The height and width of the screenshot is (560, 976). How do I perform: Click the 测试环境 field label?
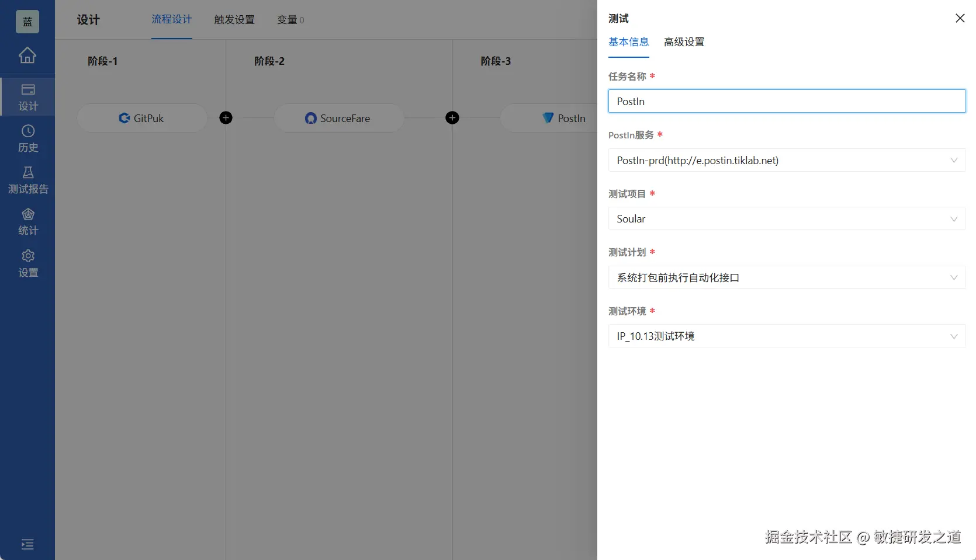point(627,311)
